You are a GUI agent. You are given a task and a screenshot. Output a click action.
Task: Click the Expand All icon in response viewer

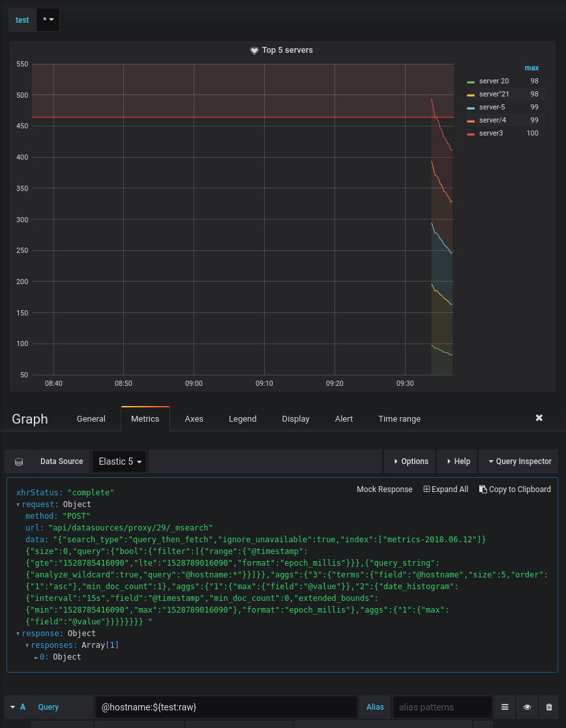pos(426,489)
